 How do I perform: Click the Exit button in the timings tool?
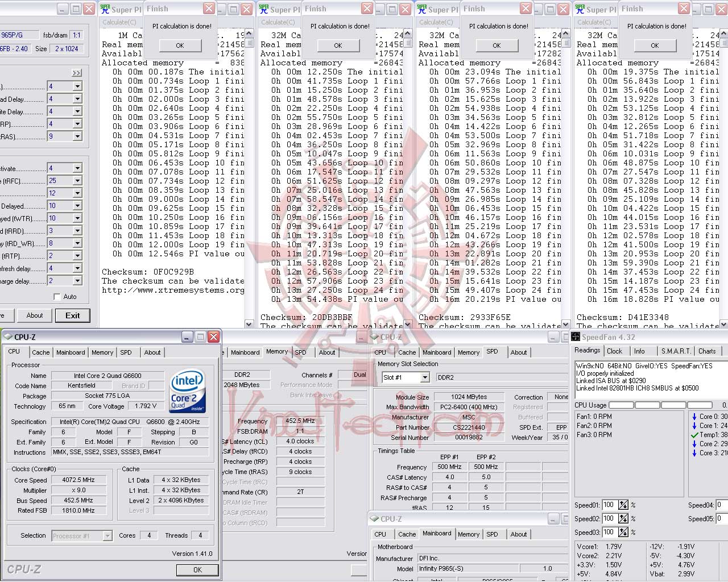pos(73,315)
